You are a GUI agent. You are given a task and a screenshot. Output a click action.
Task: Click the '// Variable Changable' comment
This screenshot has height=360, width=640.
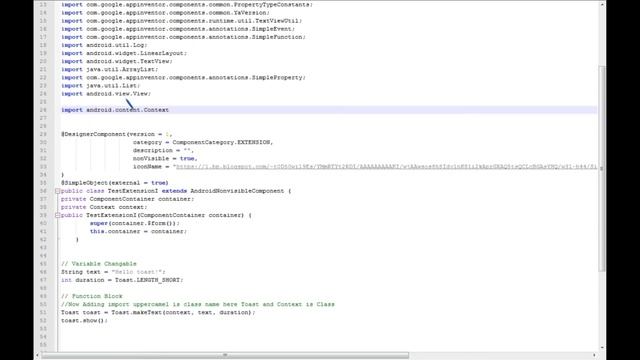pyautogui.click(x=99, y=264)
